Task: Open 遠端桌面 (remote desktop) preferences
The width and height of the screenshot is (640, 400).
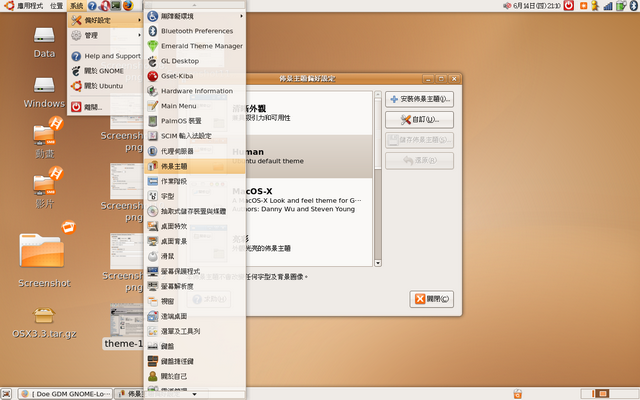Action: tap(195, 316)
